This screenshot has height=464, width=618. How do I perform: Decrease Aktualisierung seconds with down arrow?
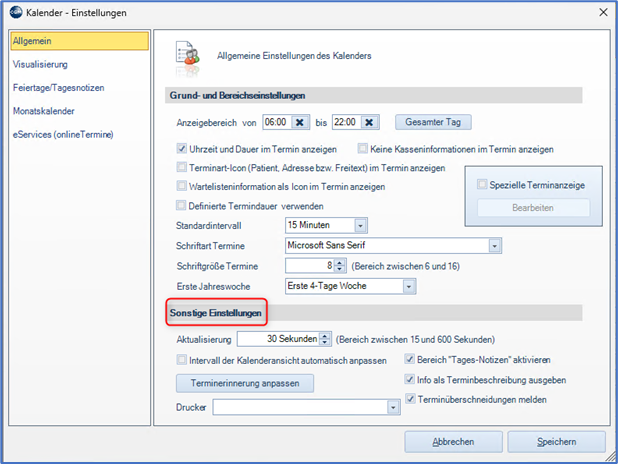pyautogui.click(x=325, y=342)
